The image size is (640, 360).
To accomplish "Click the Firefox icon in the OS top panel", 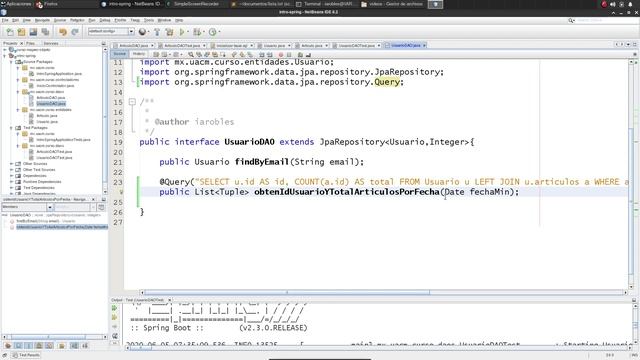I will (40, 4).
